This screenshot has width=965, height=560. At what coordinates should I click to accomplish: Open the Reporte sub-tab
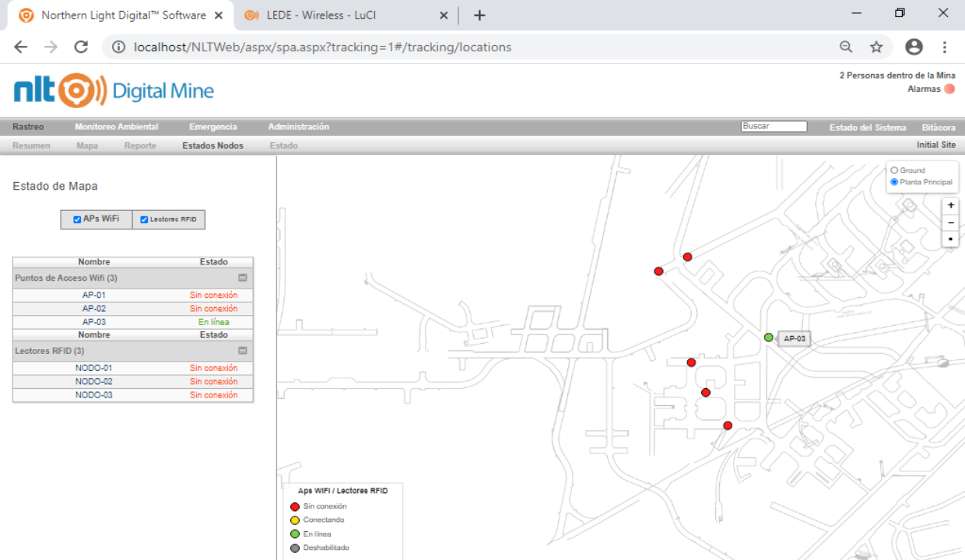coord(140,145)
